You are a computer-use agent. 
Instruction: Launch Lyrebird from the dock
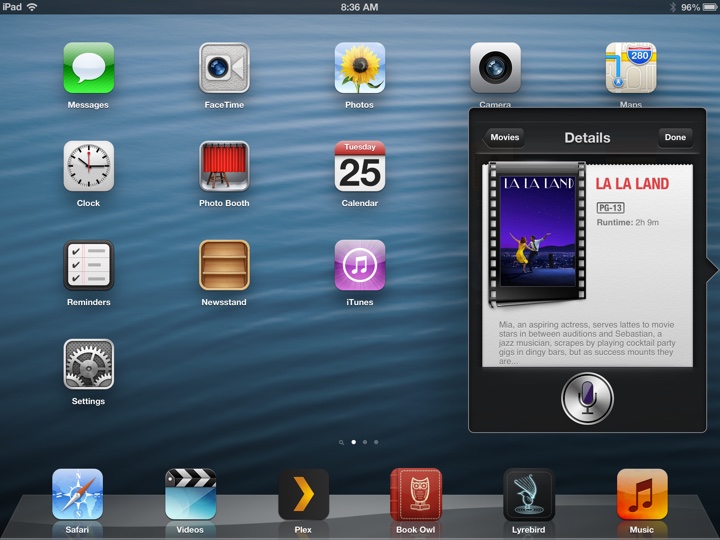pos(529,494)
